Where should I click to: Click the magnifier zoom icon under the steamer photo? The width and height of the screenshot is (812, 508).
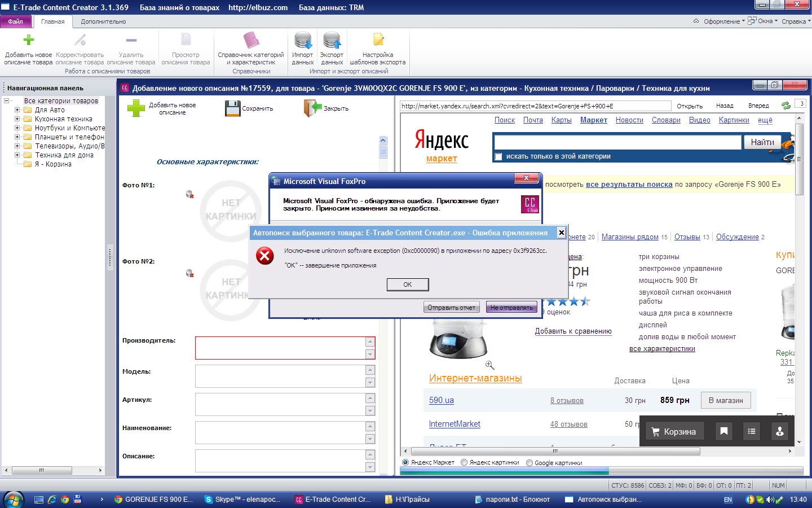pos(489,365)
